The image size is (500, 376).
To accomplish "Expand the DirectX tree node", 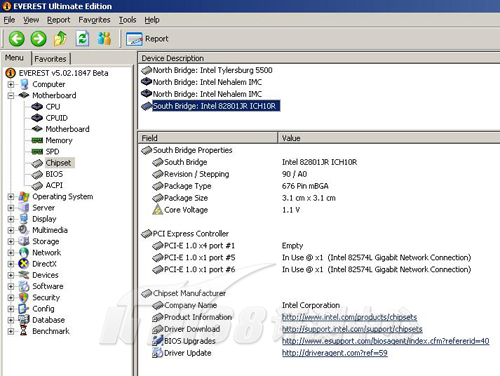I will pos(11,264).
